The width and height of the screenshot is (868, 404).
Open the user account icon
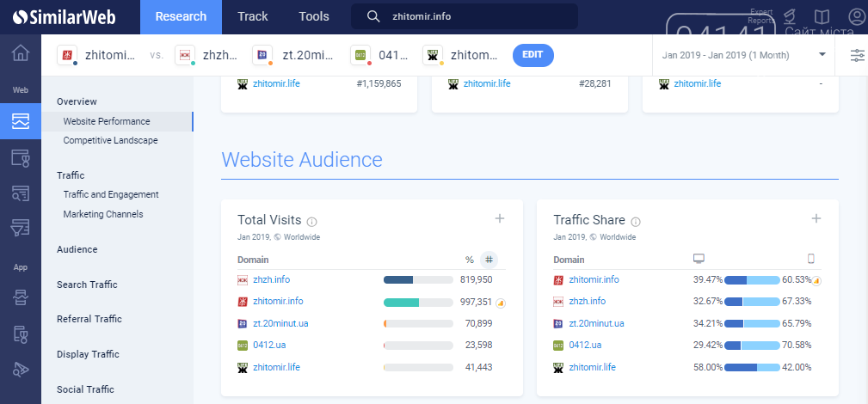[856, 16]
